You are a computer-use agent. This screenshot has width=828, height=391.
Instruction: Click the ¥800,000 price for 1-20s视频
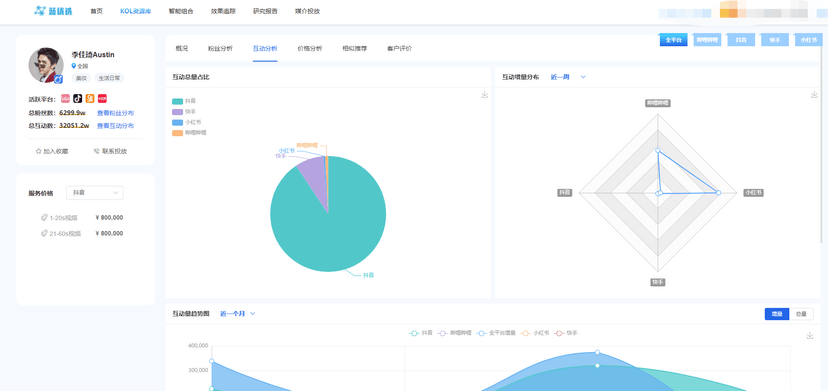click(109, 218)
